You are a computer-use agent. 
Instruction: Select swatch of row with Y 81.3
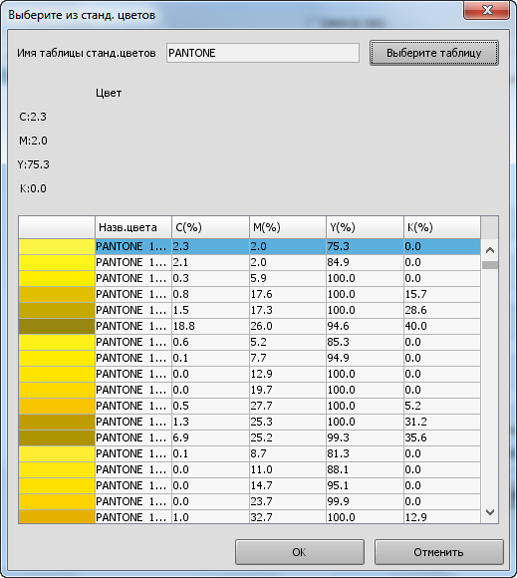pyautogui.click(x=57, y=454)
